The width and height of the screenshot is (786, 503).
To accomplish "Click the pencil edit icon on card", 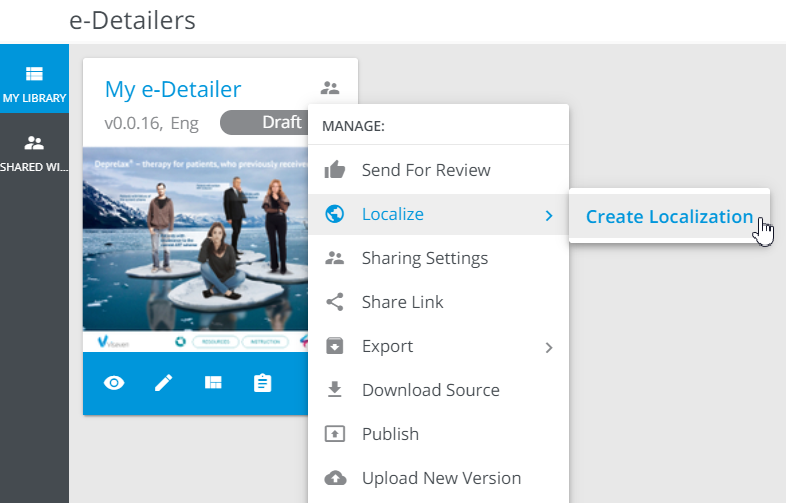I will pos(163,383).
